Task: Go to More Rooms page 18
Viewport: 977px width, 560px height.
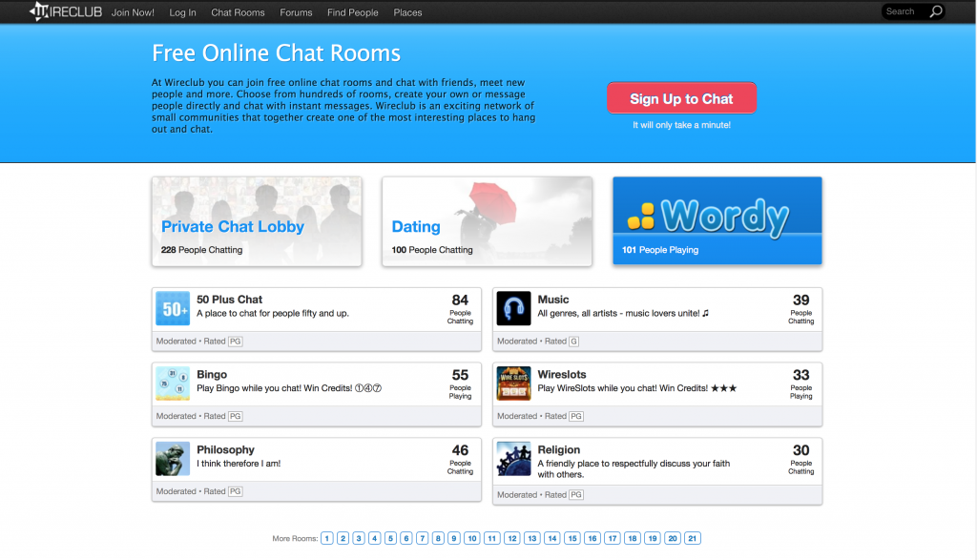Action: coord(633,538)
